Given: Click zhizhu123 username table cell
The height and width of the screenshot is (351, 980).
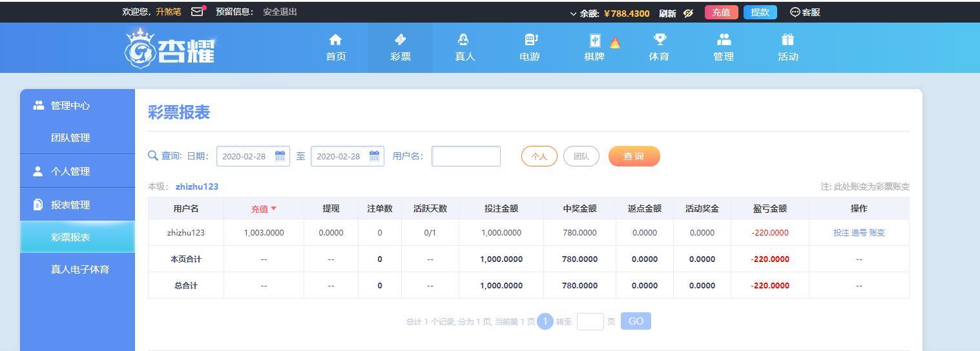Looking at the screenshot, I should coord(186,232).
